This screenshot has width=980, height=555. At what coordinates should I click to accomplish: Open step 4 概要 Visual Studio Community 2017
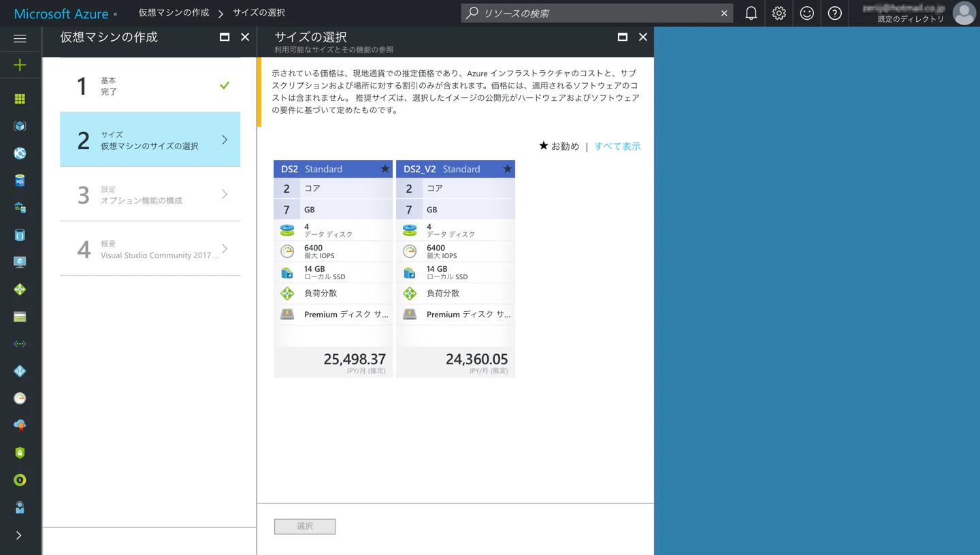(150, 249)
